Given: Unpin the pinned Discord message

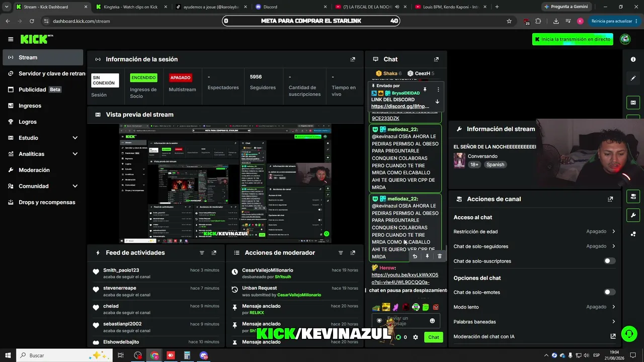Looking at the screenshot, I should [x=425, y=89].
